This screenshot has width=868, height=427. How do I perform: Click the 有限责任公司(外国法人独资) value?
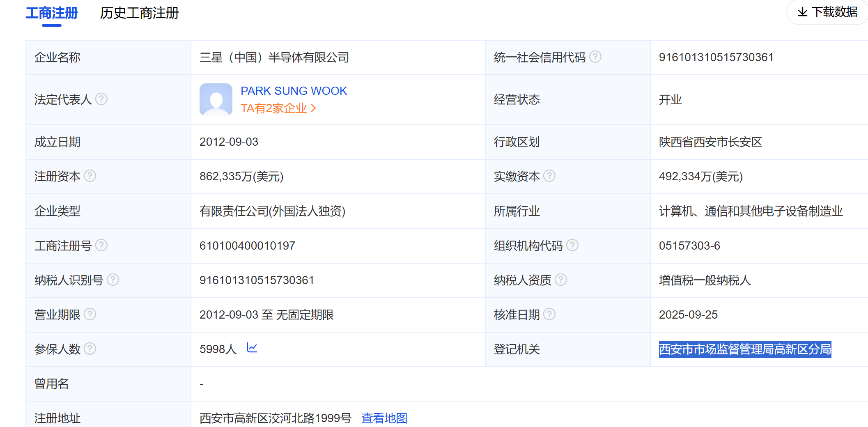272,211
